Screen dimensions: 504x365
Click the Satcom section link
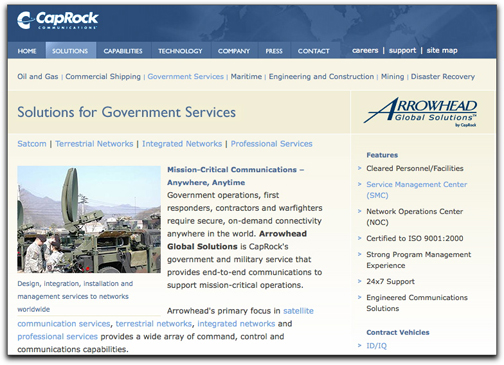click(32, 144)
